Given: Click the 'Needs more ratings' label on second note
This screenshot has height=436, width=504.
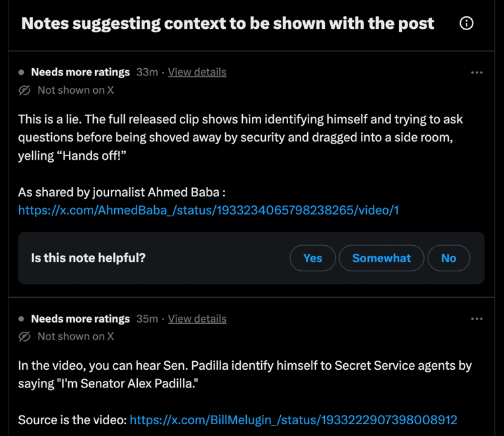Looking at the screenshot, I should pos(80,319).
